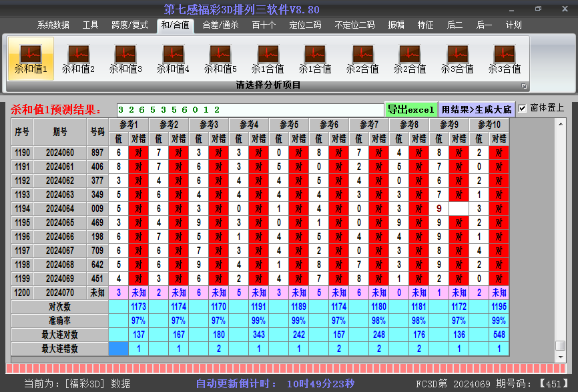The image size is (578, 392).
Task: Click the 用结果>生成大底 button
Action: click(477, 109)
